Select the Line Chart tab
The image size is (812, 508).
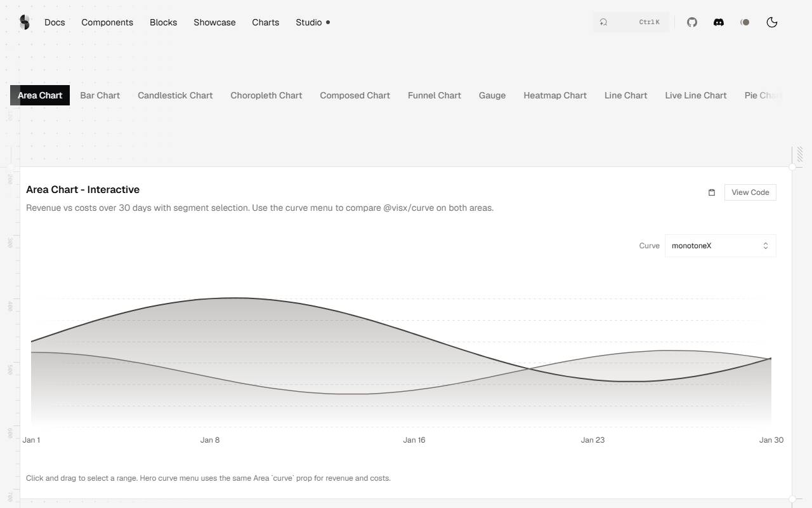[x=625, y=95]
